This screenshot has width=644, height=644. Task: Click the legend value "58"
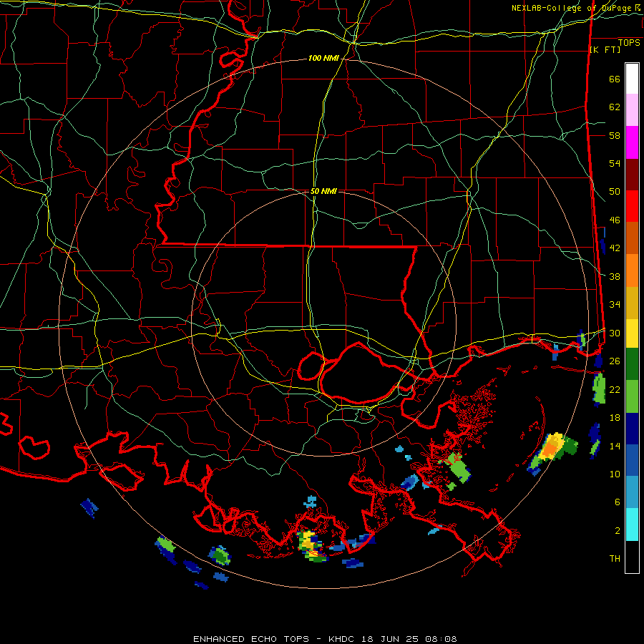[615, 135]
